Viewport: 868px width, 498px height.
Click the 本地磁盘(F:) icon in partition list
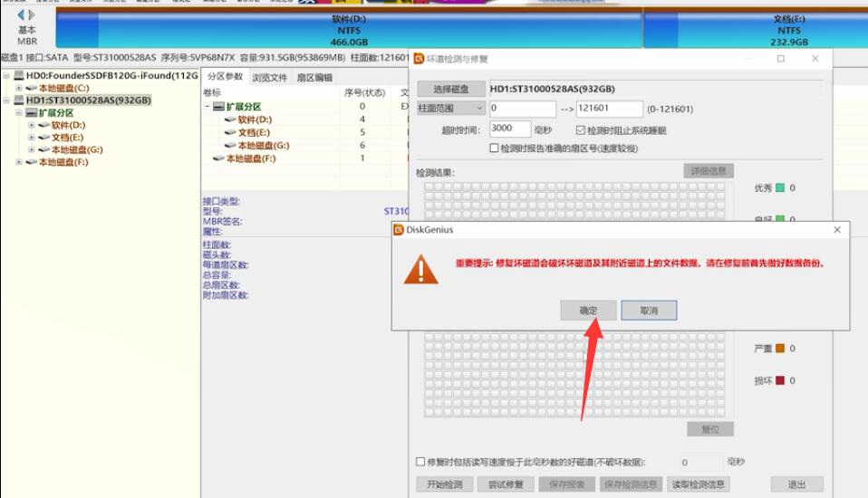coord(218,158)
